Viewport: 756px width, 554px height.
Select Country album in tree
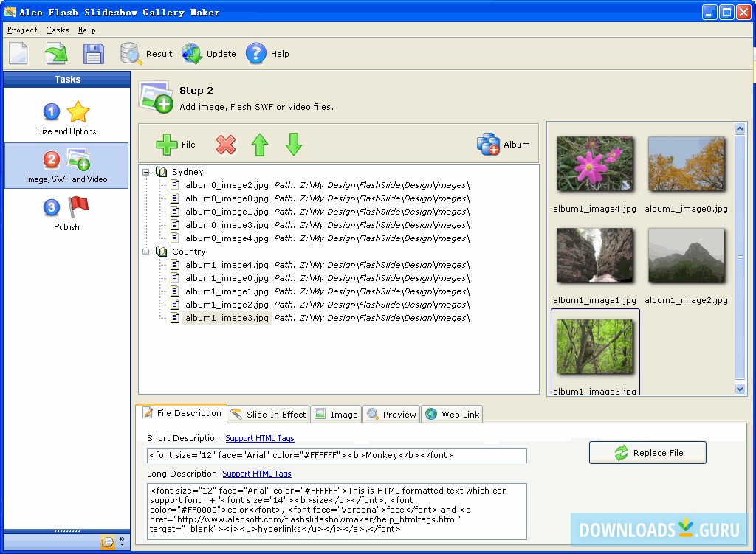click(x=188, y=252)
